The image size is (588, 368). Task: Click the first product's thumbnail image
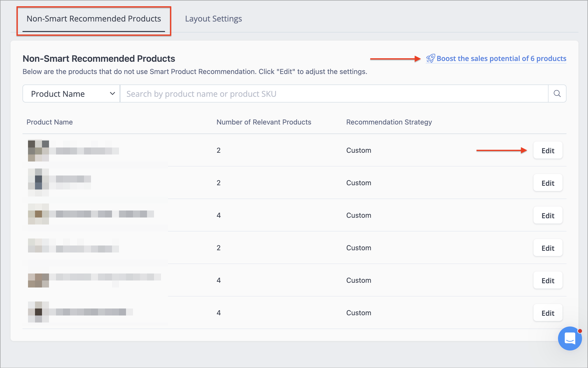[38, 150]
